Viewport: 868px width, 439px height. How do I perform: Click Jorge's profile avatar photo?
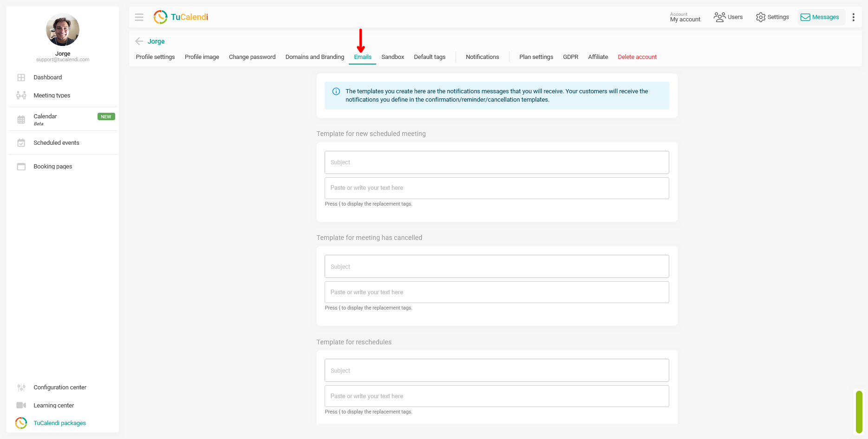(63, 30)
